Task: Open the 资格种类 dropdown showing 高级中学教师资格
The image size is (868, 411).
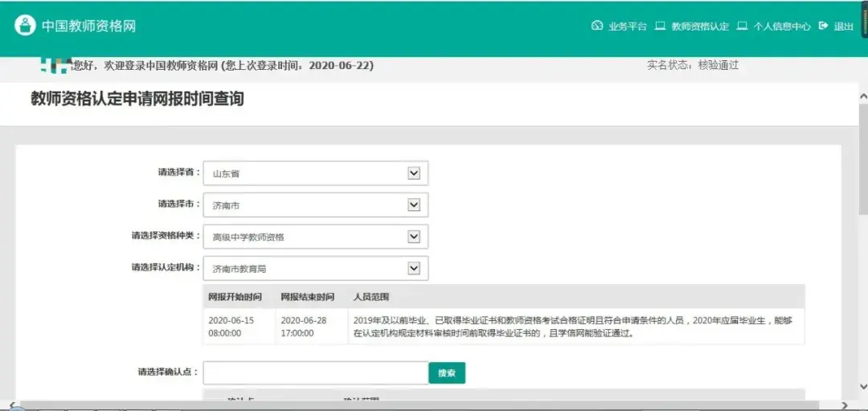Action: click(x=316, y=237)
